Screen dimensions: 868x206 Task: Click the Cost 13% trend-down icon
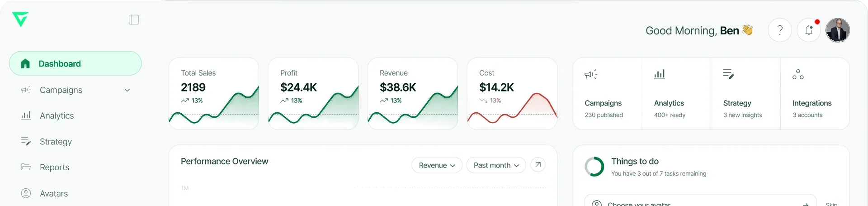pyautogui.click(x=483, y=101)
